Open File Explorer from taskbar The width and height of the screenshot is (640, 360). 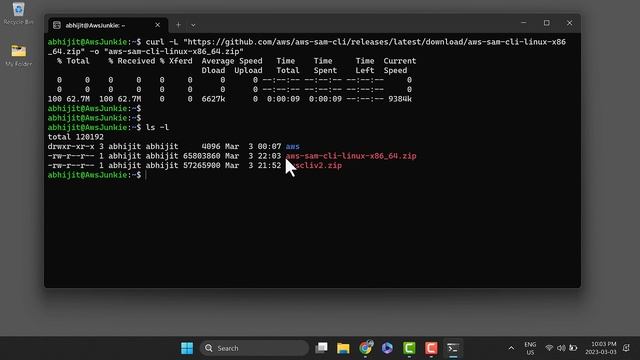[x=343, y=348]
